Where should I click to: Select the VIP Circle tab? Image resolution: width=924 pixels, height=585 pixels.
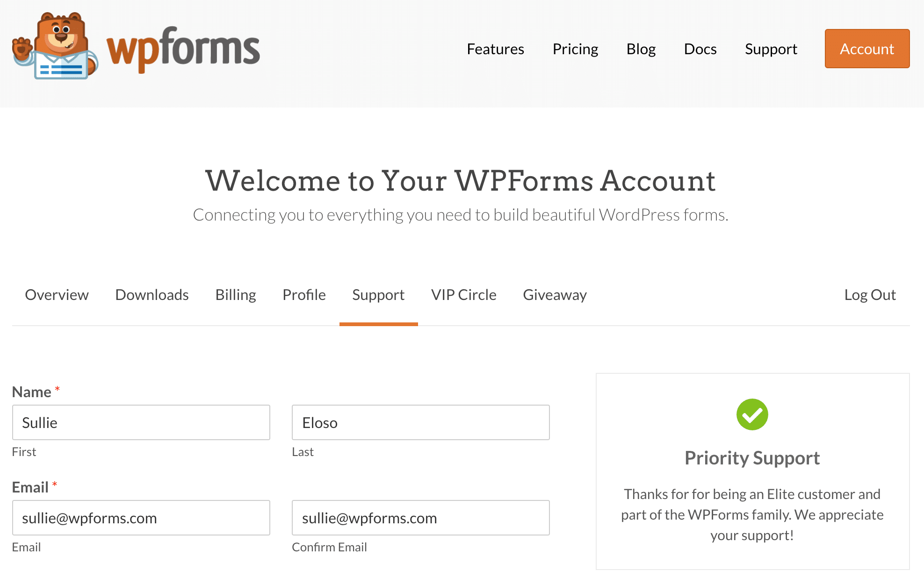point(463,293)
